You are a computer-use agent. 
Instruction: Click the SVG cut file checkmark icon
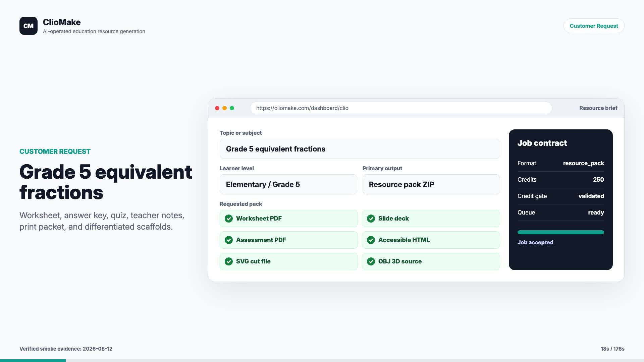(x=229, y=261)
